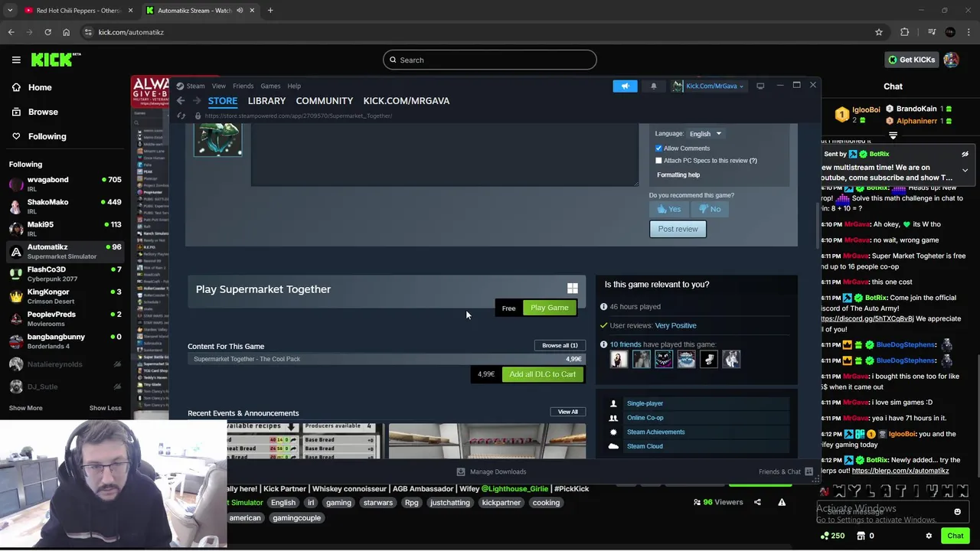Reload the browser page
Viewport: 980px width, 551px height.
click(47, 32)
